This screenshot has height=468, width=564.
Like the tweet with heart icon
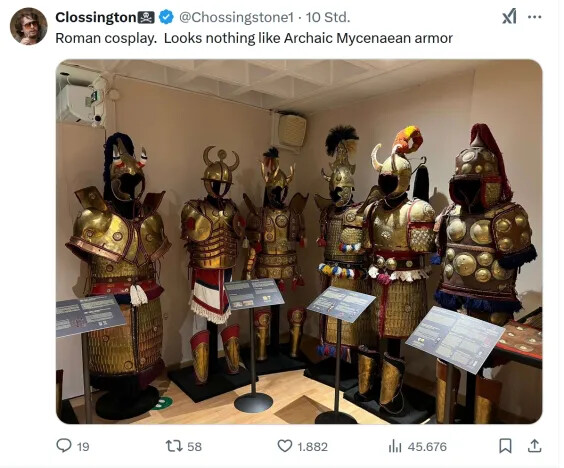tap(285, 446)
